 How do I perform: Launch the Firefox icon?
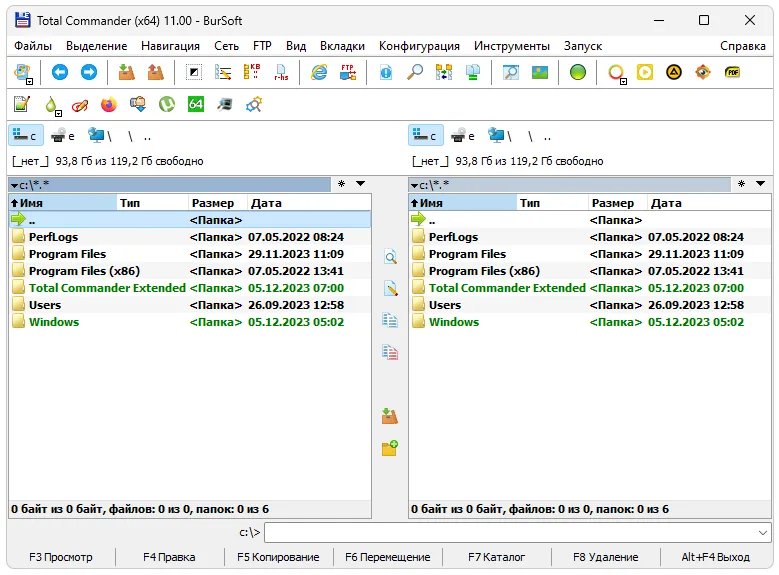(108, 104)
